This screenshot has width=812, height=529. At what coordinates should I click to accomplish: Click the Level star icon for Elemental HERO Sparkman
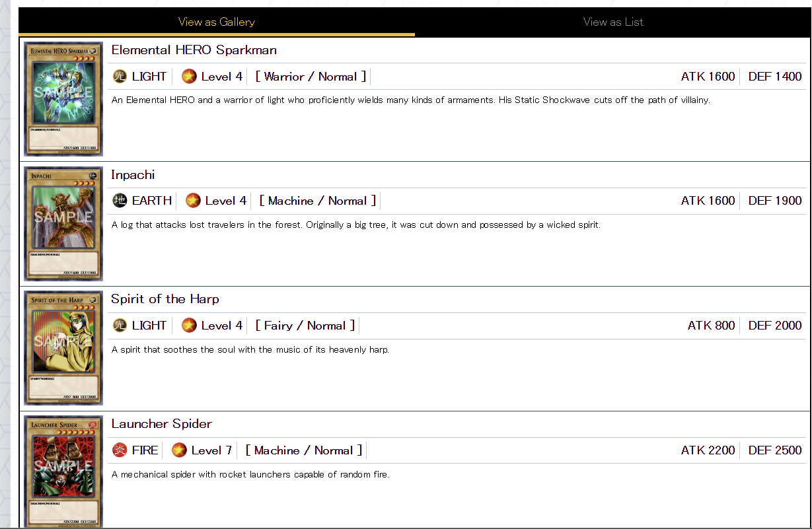tap(189, 77)
